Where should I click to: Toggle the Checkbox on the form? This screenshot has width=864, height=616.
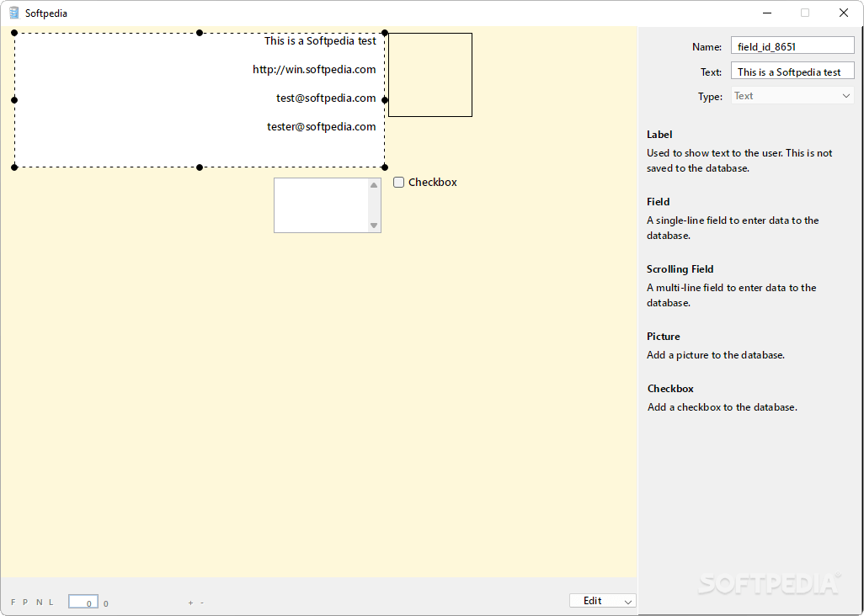(x=398, y=183)
